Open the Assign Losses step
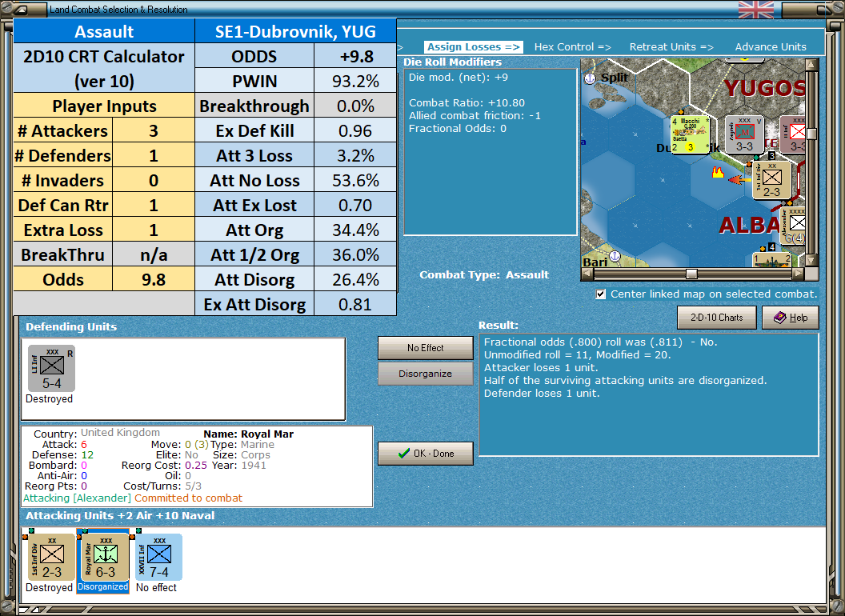845x616 pixels. pyautogui.click(x=474, y=47)
